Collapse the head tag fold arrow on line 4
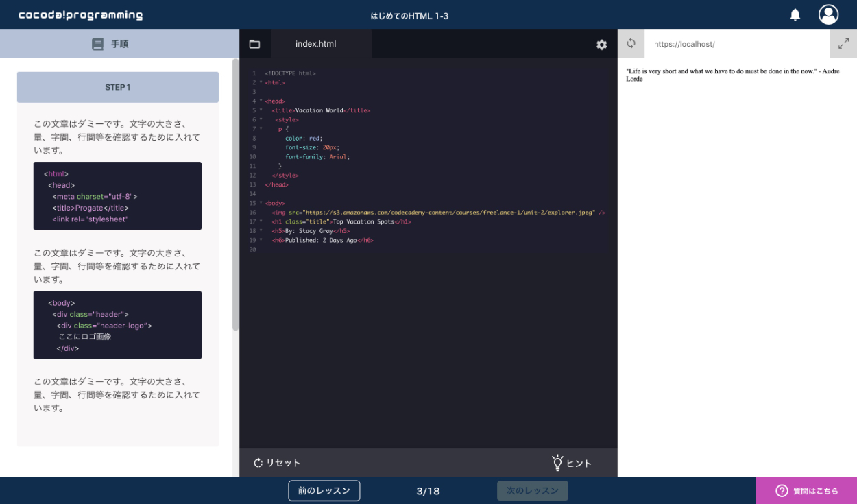 261,101
